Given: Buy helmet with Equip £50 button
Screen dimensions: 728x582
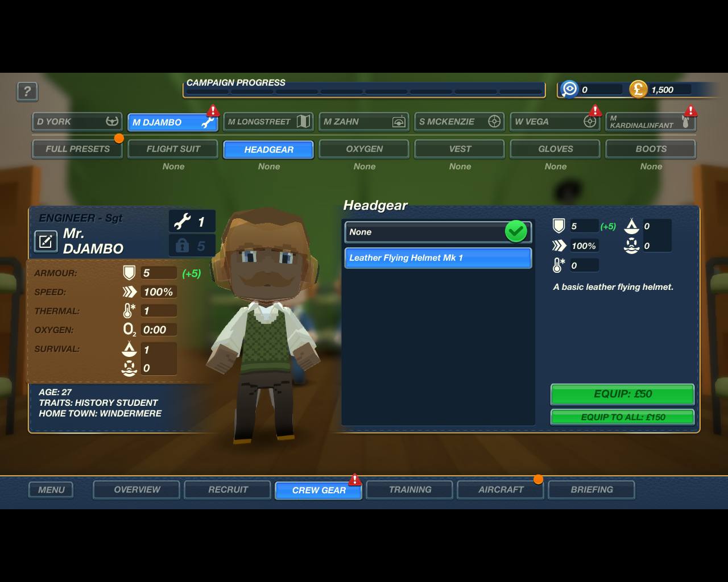Looking at the screenshot, I should tap(622, 394).
